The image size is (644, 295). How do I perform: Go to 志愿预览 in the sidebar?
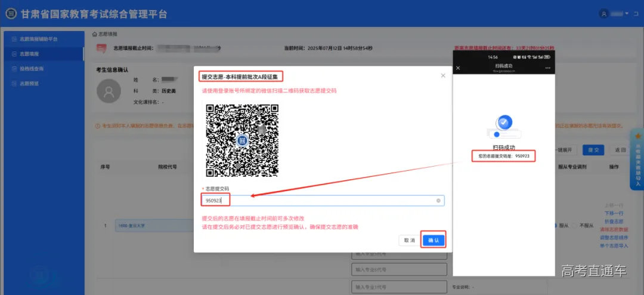(30, 84)
